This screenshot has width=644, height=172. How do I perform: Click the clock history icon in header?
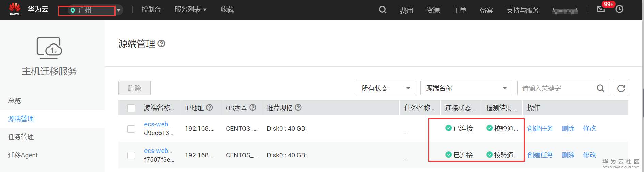pyautogui.click(x=619, y=9)
